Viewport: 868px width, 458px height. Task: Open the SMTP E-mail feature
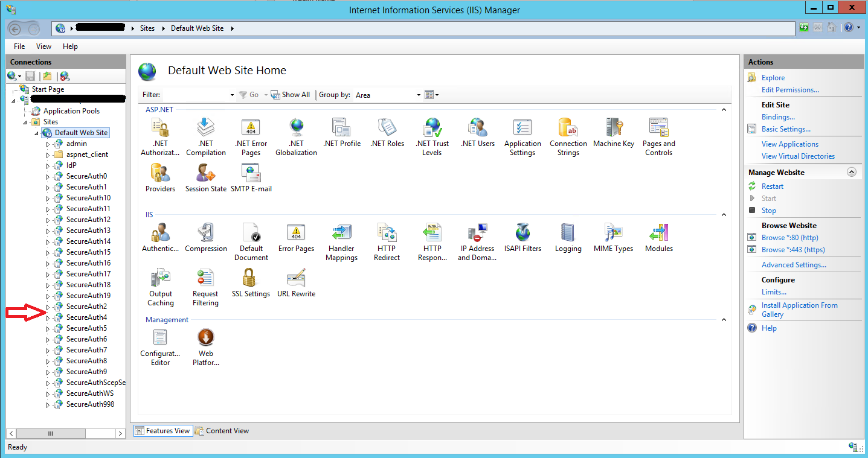pyautogui.click(x=251, y=178)
